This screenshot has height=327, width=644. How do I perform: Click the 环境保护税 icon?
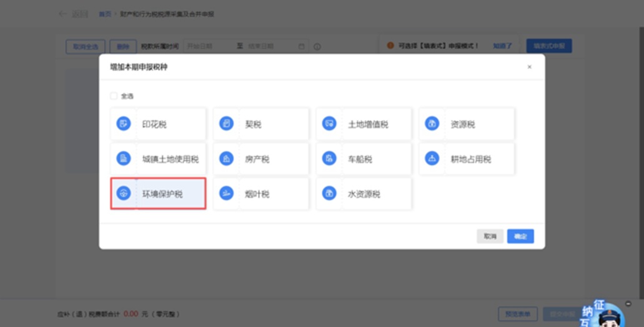pyautogui.click(x=124, y=194)
